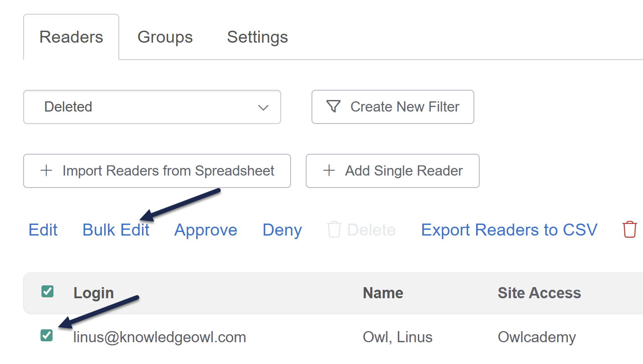Open the Deleted filter dropdown
Screen dimensions: 643x364
click(152, 107)
